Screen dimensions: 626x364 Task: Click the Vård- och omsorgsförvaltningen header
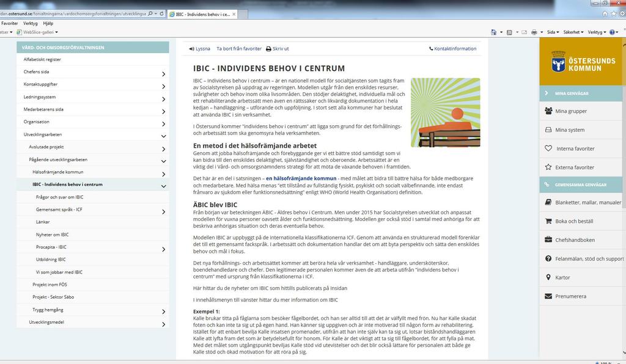[93, 47]
